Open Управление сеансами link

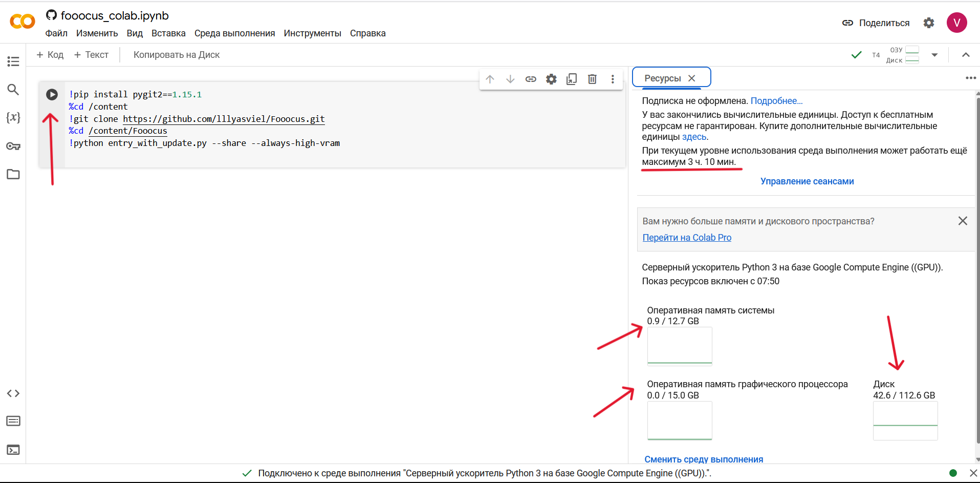[x=807, y=181]
